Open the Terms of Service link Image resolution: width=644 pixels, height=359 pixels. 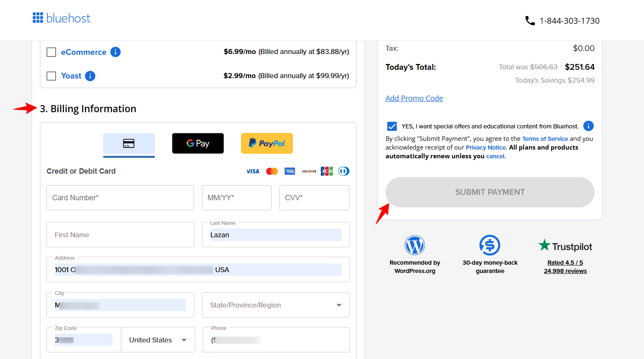click(x=545, y=139)
